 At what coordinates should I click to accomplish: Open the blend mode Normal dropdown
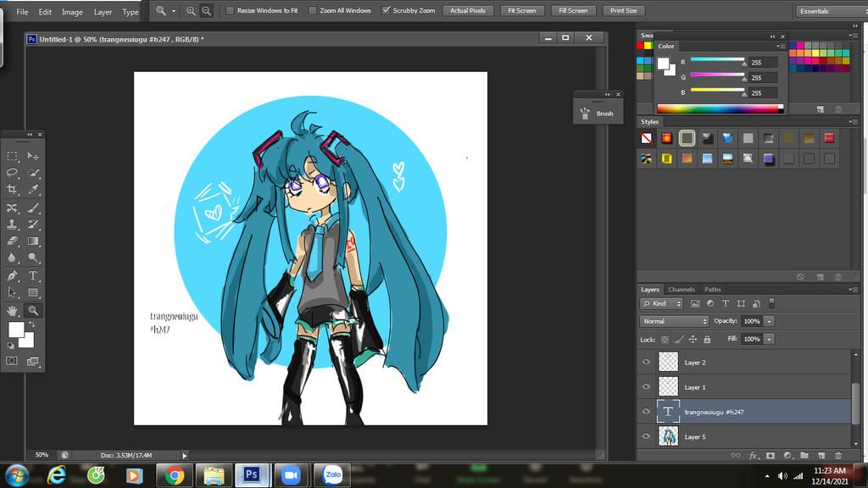click(674, 321)
